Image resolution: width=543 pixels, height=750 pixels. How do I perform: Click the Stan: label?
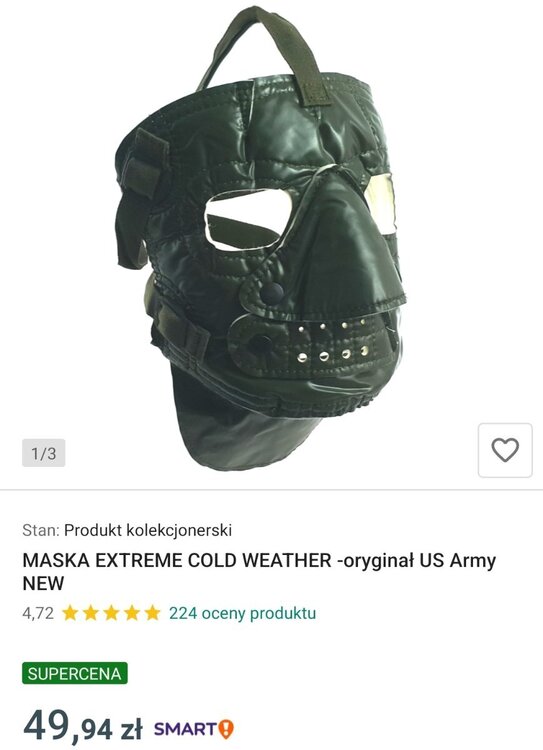coord(41,530)
